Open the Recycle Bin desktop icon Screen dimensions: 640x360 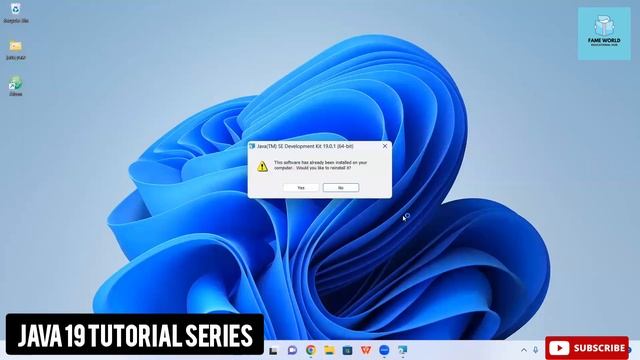(16, 13)
